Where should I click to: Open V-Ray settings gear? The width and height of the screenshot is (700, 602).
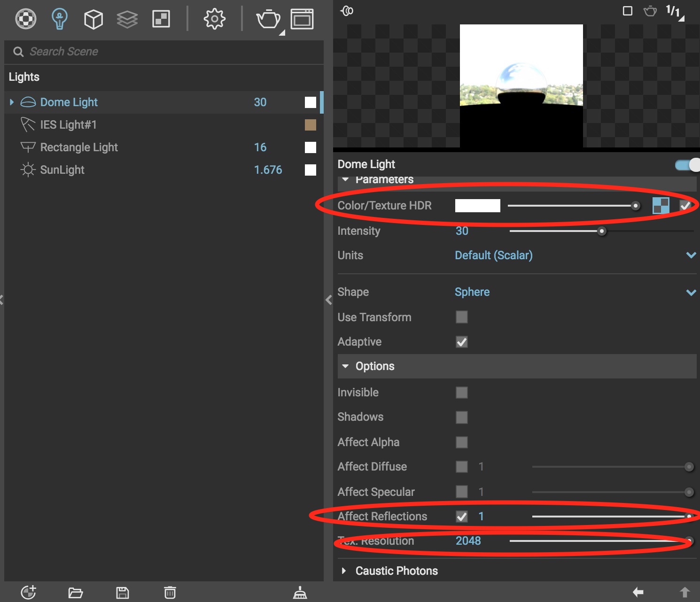coord(214,19)
